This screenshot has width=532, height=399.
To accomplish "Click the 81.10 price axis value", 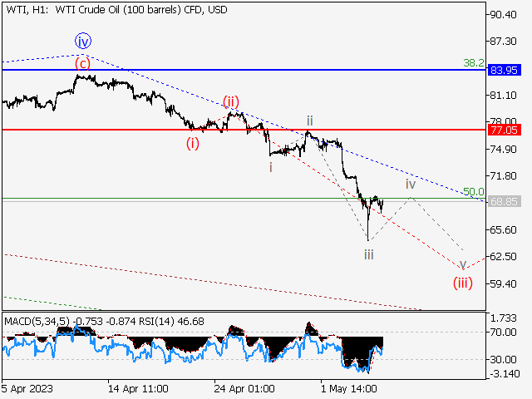I will [504, 96].
